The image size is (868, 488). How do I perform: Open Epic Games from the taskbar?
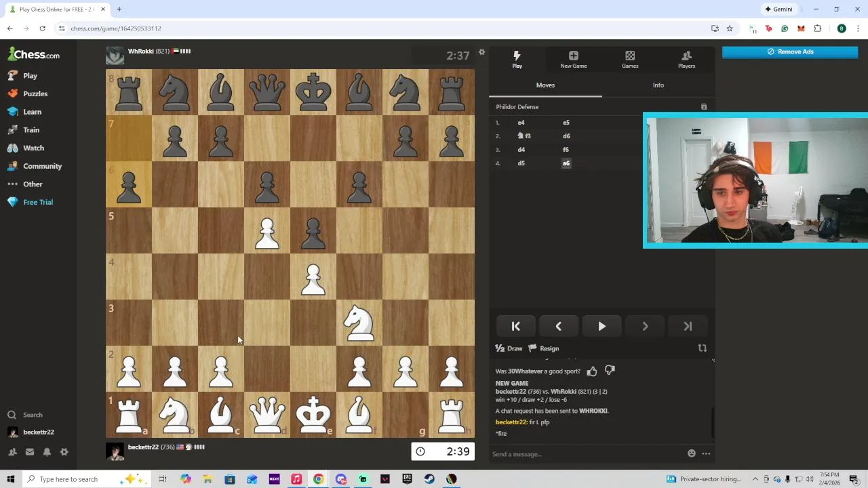(x=407, y=479)
